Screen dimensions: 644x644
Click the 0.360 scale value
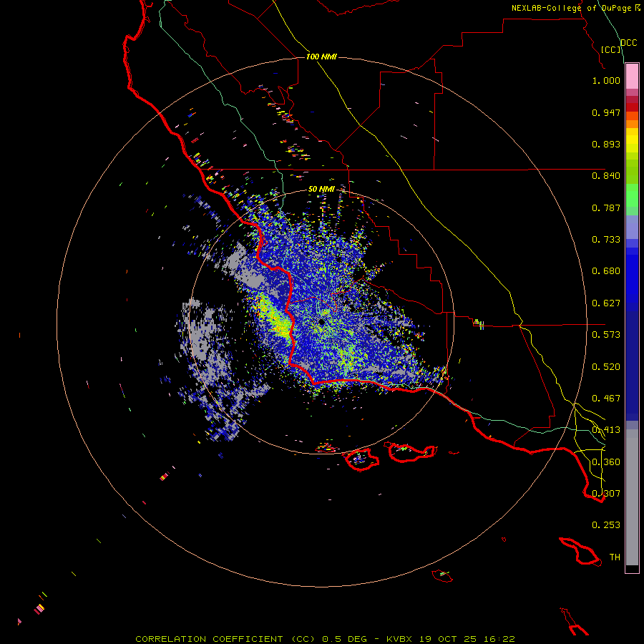click(x=606, y=462)
